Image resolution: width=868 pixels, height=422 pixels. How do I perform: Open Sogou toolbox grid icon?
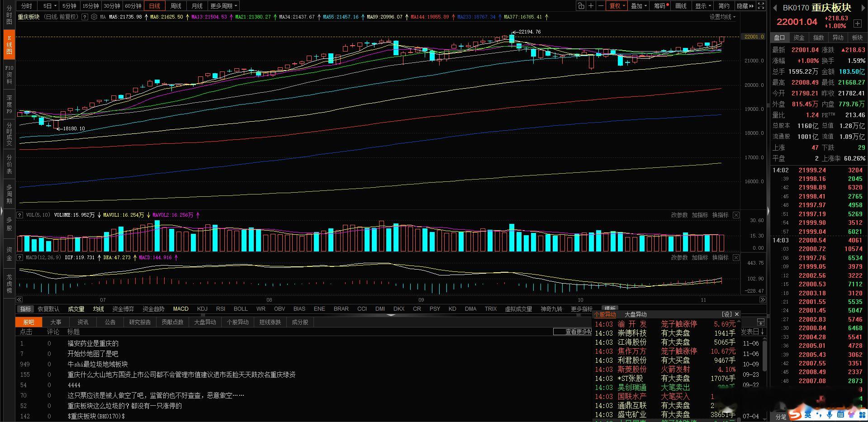coord(861,415)
